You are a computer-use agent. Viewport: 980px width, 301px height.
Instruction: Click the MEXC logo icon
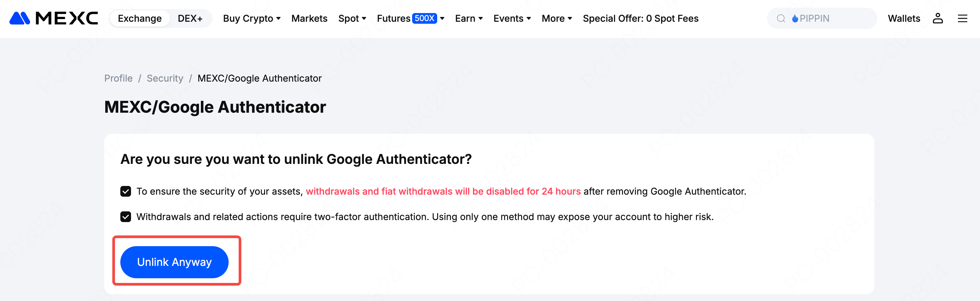[x=20, y=18]
